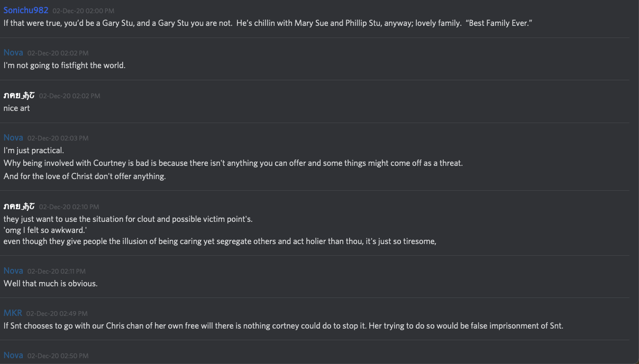This screenshot has height=364, width=639.
Task: Click the stylized username posted at 02:10 PM
Action: 19,207
